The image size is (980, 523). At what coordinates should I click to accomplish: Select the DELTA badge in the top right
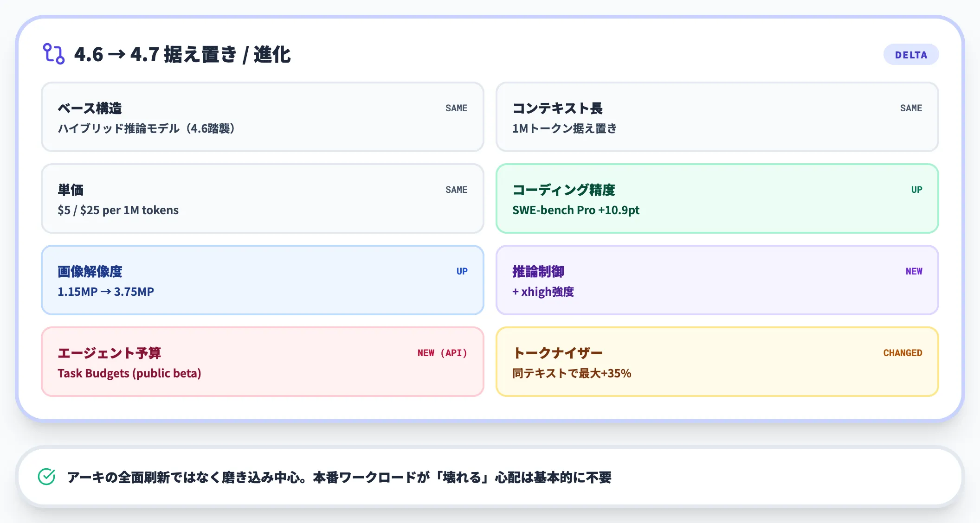(x=911, y=54)
